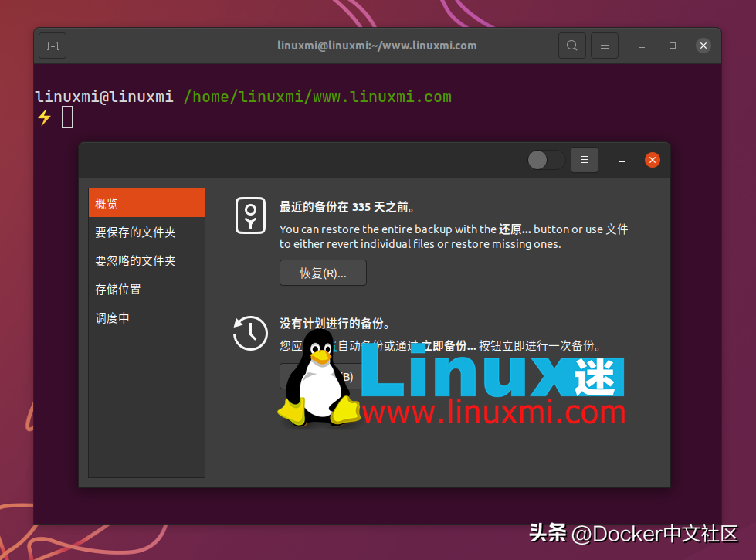Click the 最近的备份在 335 天之前 heading
Viewport: 756px width, 560px height.
tap(347, 207)
